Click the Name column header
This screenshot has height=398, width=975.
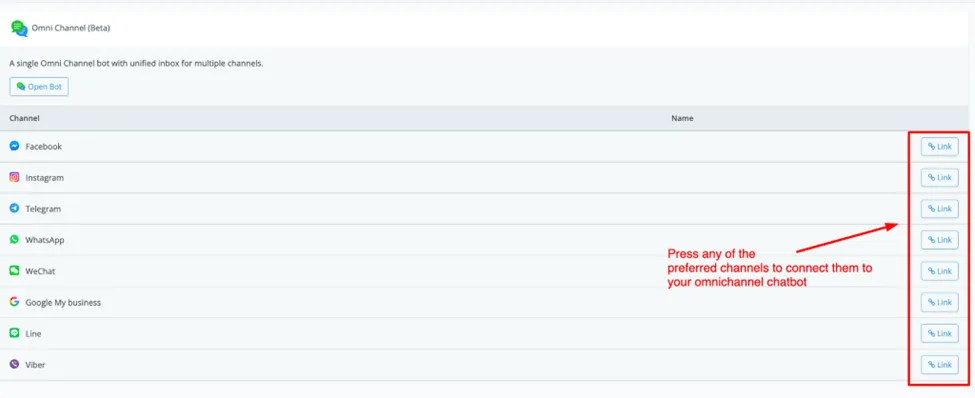[682, 118]
